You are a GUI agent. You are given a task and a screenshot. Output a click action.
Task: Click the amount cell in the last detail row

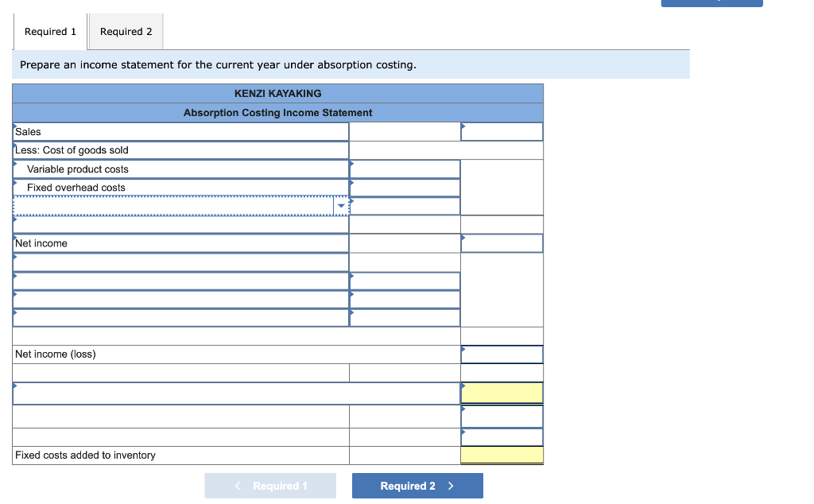click(404, 317)
